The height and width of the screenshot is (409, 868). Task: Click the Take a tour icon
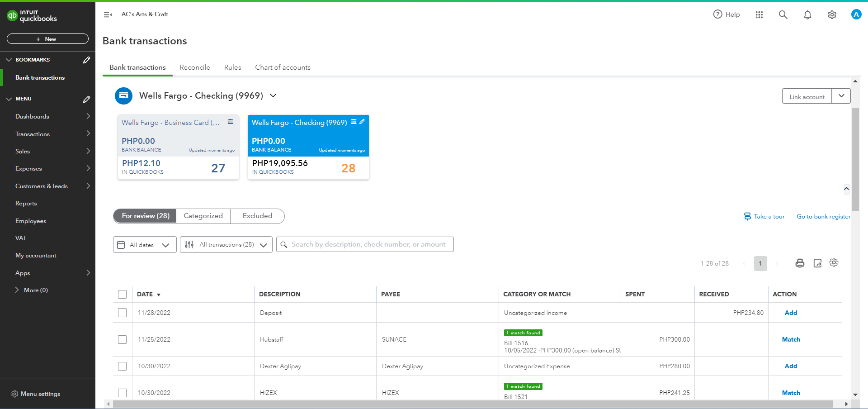click(747, 216)
